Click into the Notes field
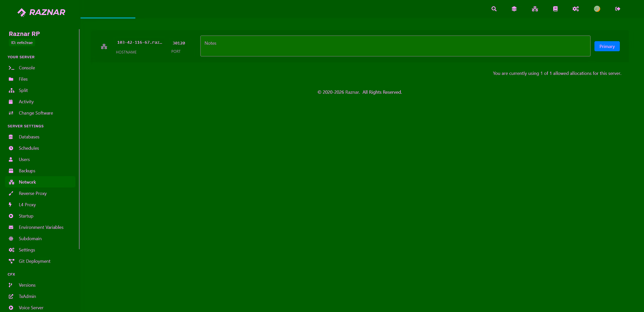The width and height of the screenshot is (644, 312). 395,46
